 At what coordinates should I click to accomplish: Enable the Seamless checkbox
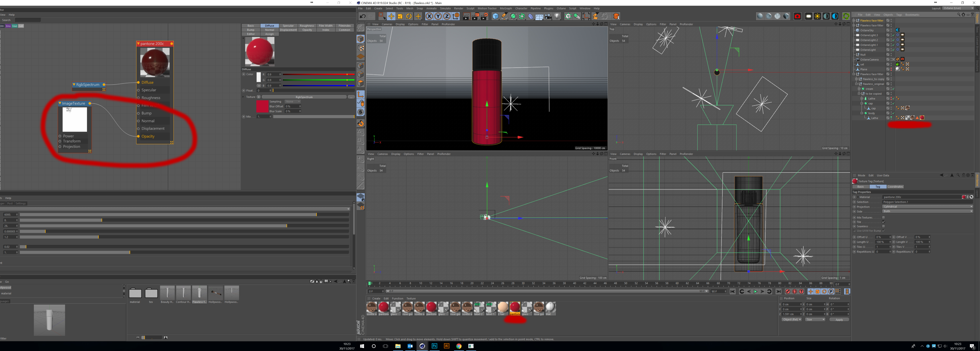[883, 227]
